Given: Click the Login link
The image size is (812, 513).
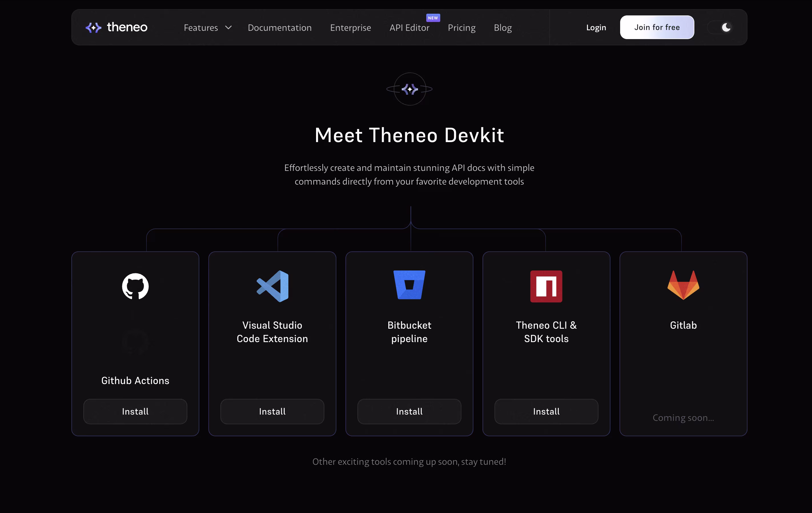Looking at the screenshot, I should click(596, 28).
